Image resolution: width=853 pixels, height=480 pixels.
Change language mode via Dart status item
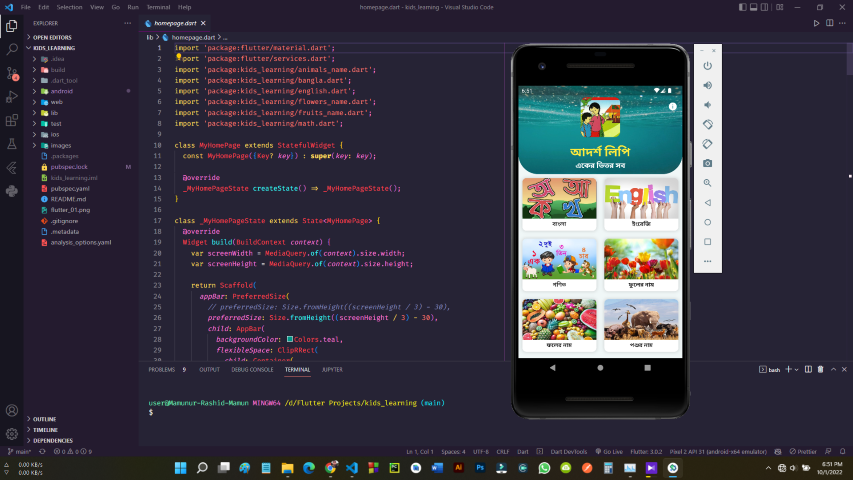click(x=523, y=452)
